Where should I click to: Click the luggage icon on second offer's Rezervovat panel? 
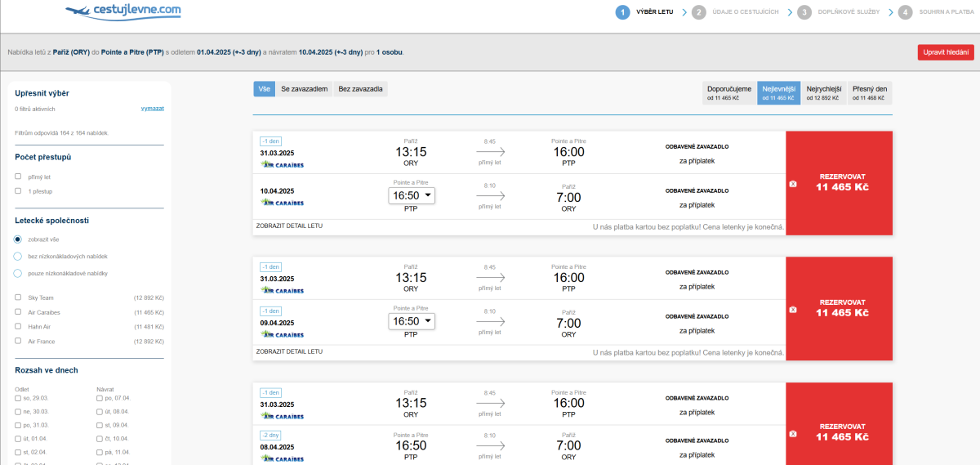click(793, 310)
